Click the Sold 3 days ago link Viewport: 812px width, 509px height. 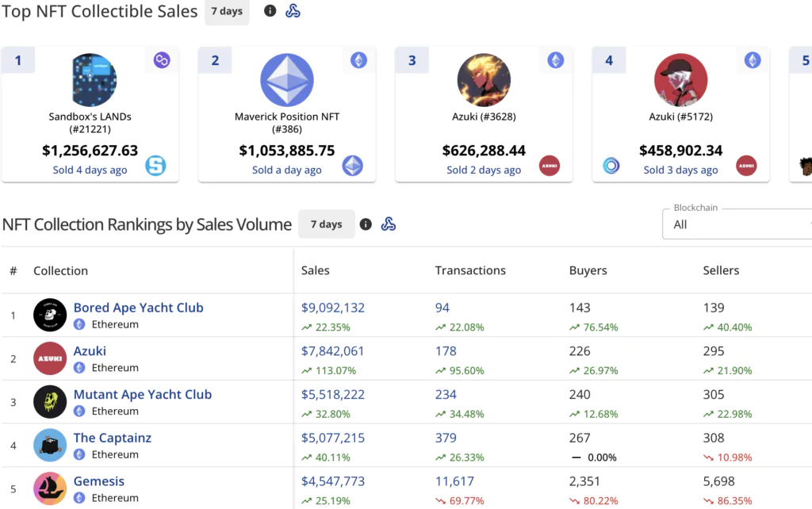click(680, 170)
